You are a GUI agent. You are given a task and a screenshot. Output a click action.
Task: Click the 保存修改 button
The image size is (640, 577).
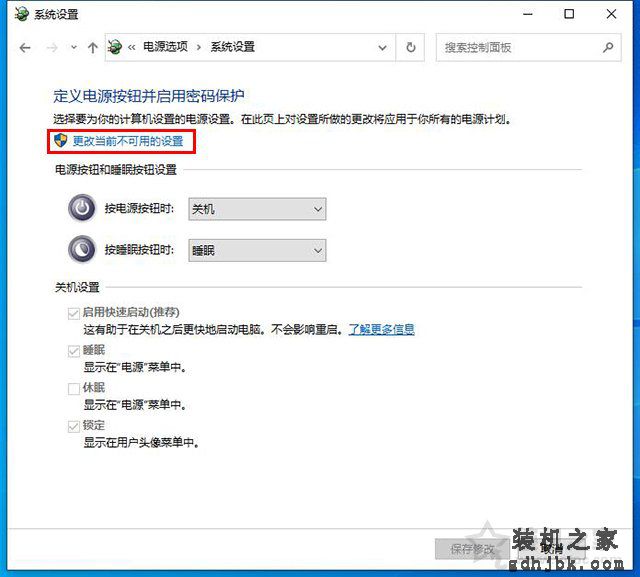472,549
